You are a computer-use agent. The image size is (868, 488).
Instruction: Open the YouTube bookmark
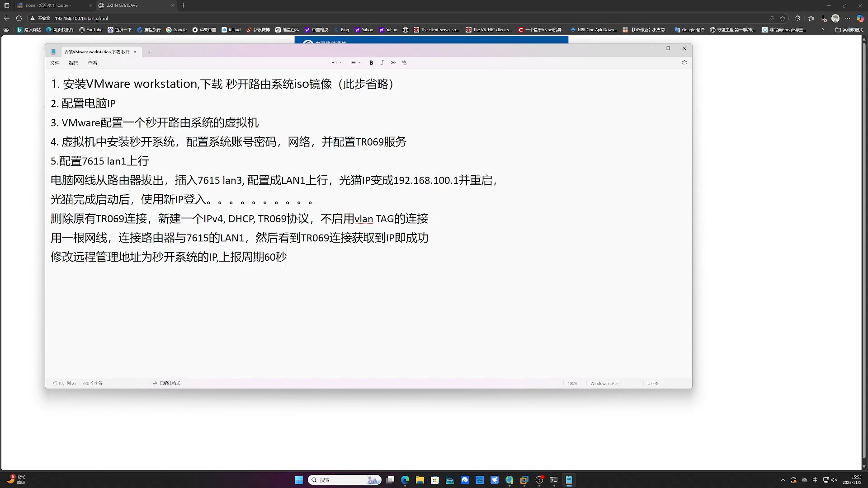pos(91,30)
